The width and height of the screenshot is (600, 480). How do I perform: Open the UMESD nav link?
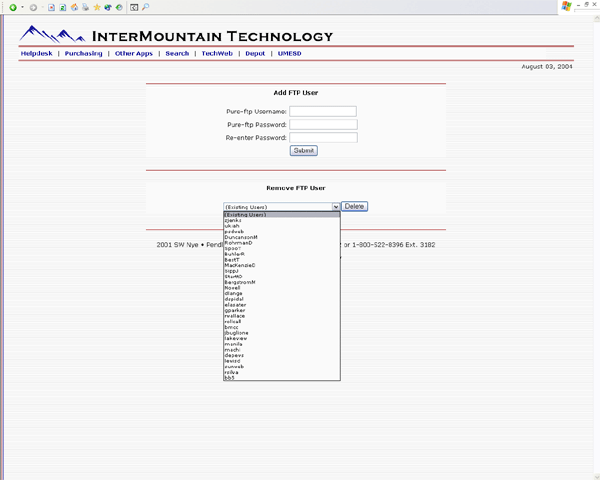(289, 54)
